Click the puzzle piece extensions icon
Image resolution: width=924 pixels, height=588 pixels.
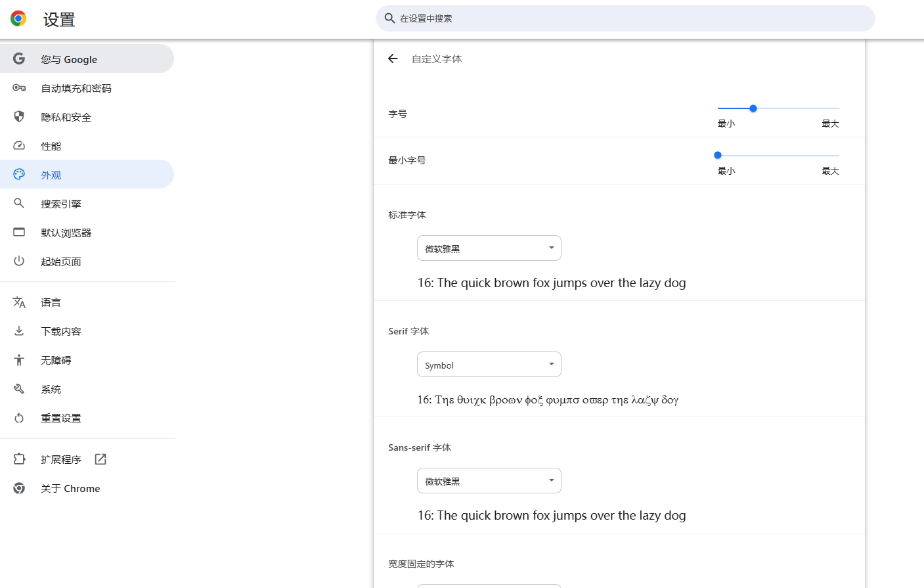(19, 459)
